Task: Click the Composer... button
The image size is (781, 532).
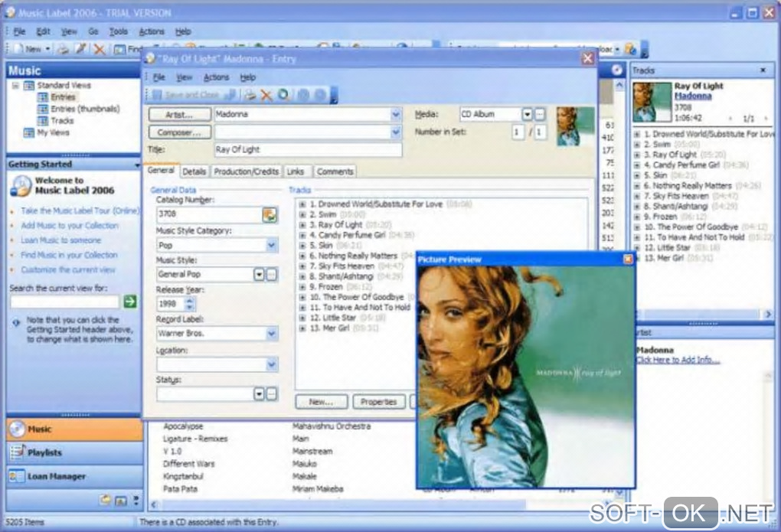Action: coord(179,132)
